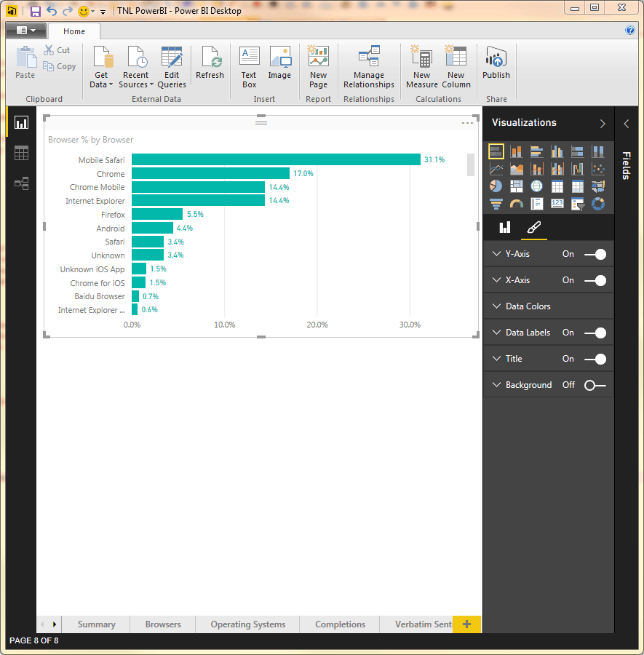The height and width of the screenshot is (655, 644).
Task: Click the chart's vertical scrollbar thumb
Action: 471,164
